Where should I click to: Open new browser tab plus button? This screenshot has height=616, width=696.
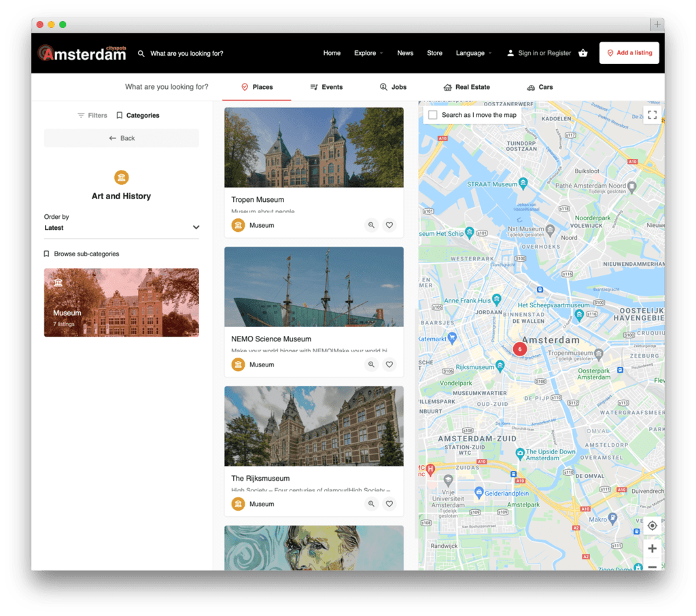point(657,24)
